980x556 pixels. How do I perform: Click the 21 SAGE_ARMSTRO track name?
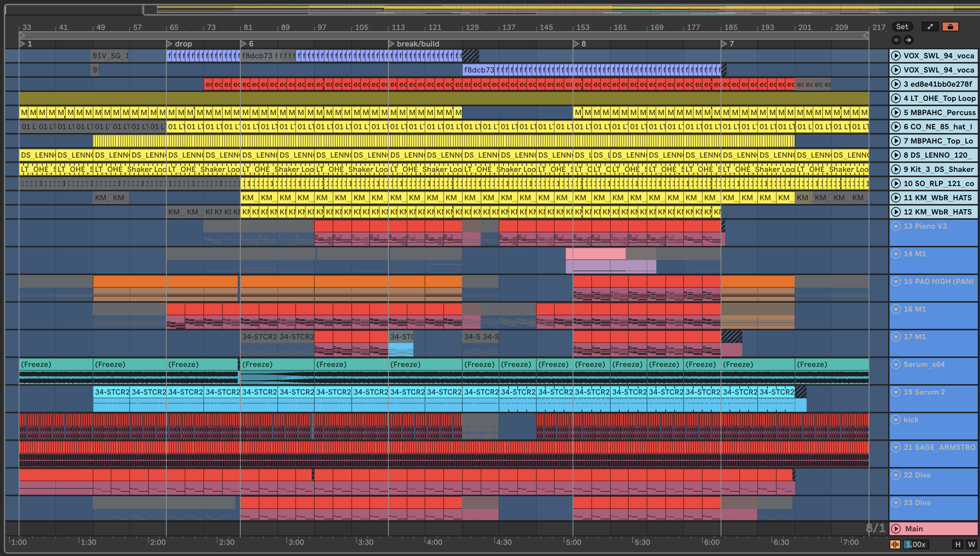pos(939,447)
